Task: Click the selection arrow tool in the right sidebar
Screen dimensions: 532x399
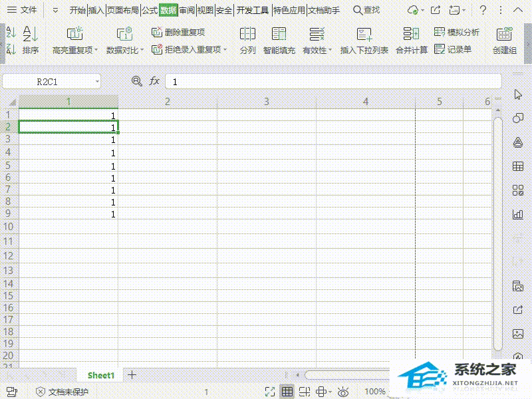Action: (518, 94)
